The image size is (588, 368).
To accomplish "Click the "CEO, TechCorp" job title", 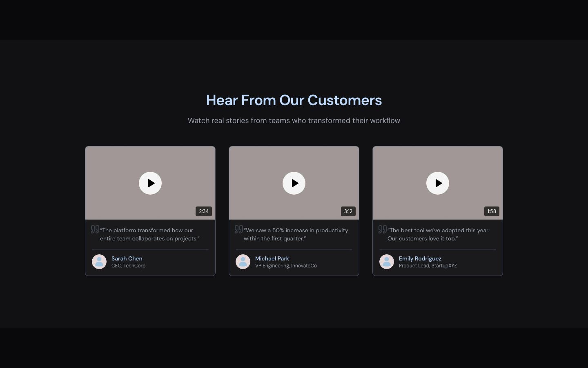I will point(128,266).
